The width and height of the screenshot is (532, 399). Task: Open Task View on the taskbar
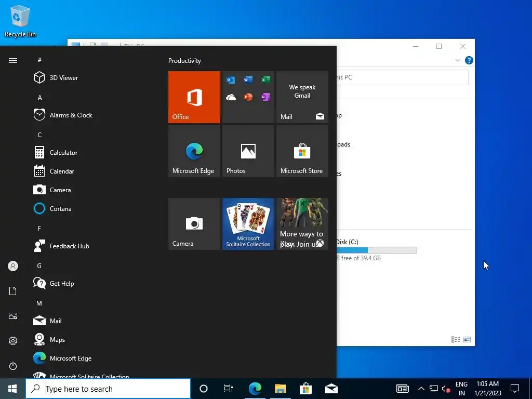coord(229,389)
